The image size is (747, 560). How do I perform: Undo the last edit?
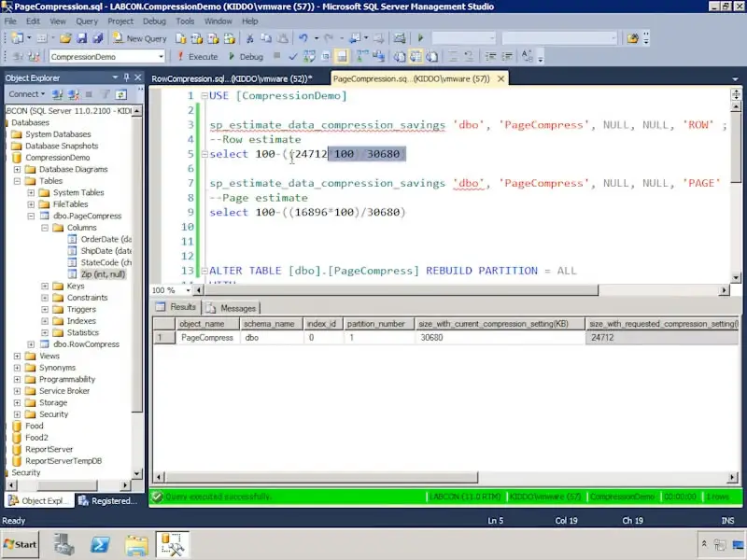[303, 38]
